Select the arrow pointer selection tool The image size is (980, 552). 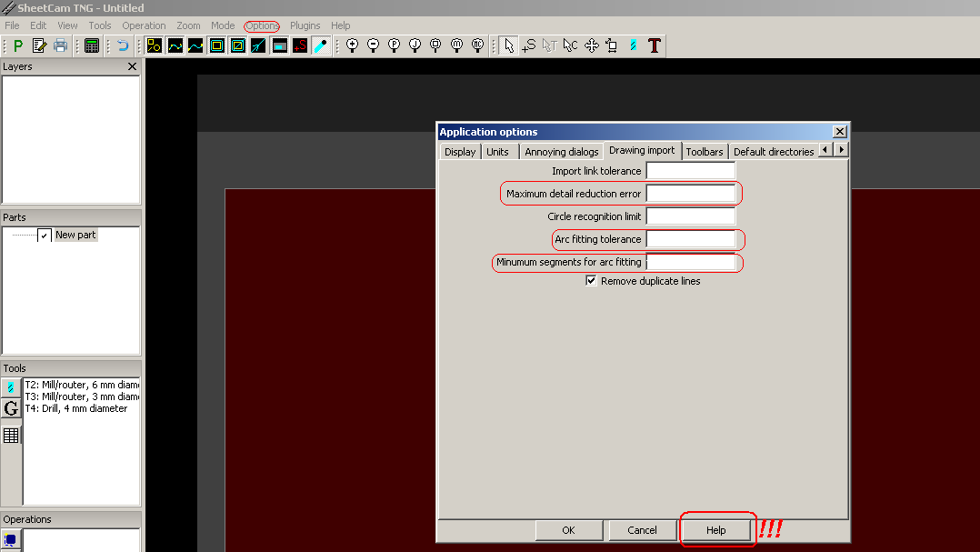tap(509, 45)
